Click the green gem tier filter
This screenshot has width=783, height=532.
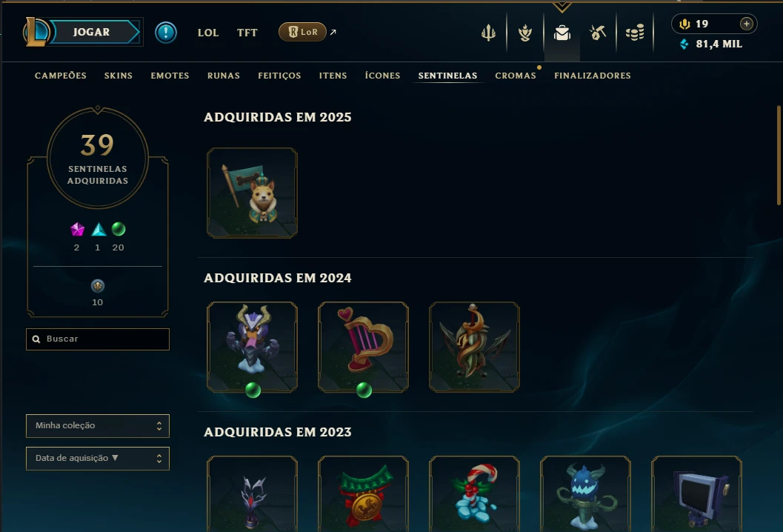(x=119, y=229)
